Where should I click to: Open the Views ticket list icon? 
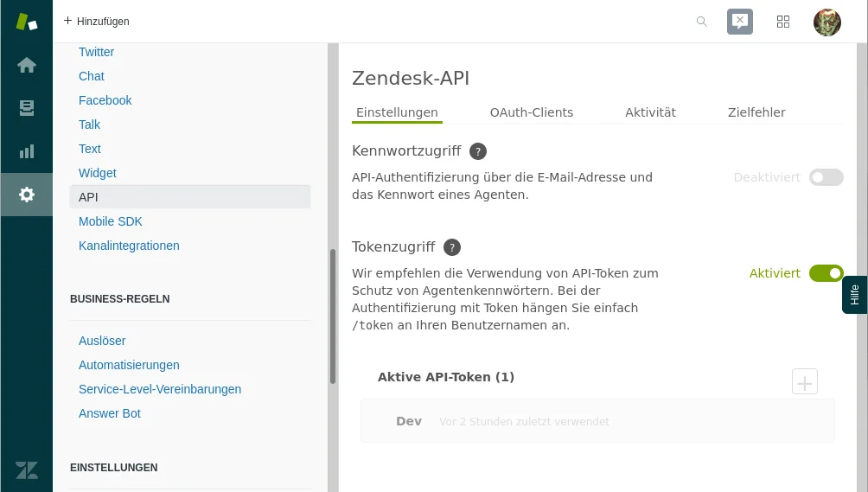[27, 108]
